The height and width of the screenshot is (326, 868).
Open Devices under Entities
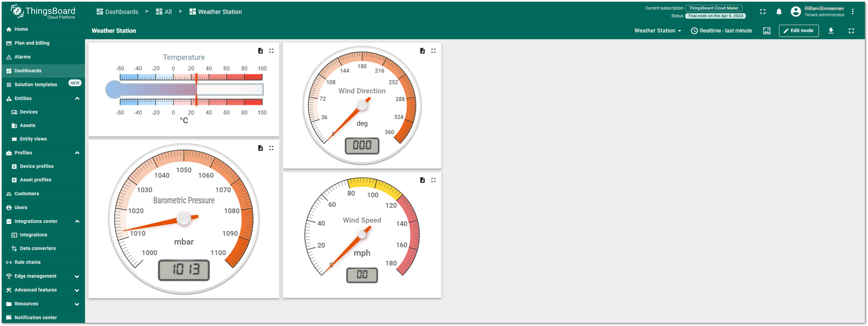(43, 112)
